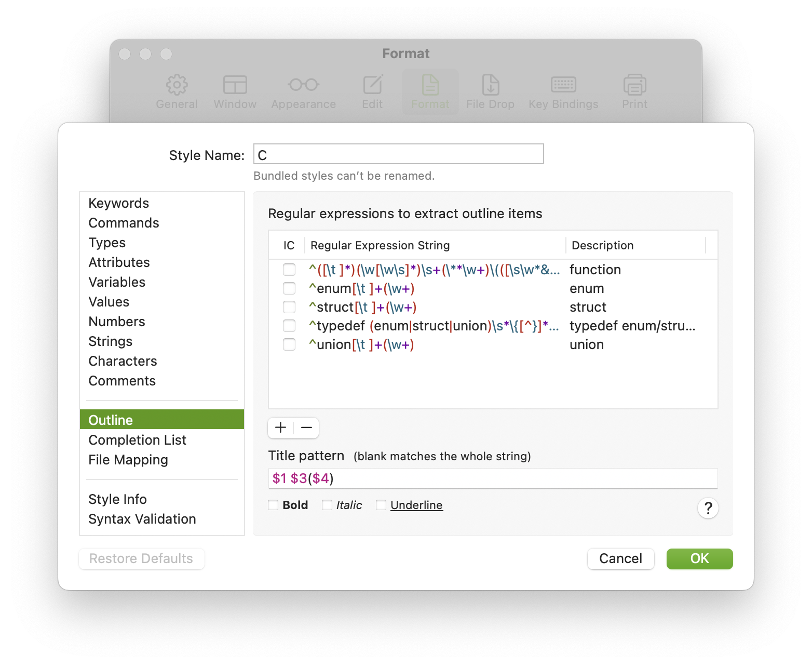
Task: Enable the Italic checkbox
Action: pyautogui.click(x=327, y=505)
